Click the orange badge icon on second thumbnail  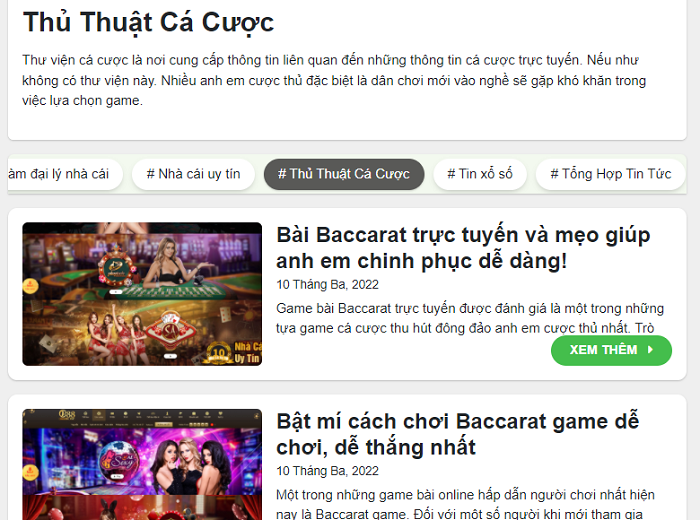(x=30, y=472)
